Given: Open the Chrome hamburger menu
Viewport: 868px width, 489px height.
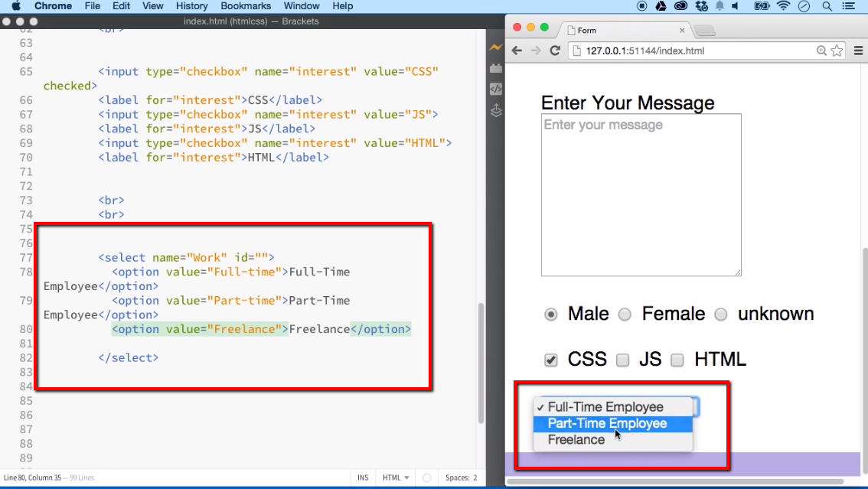Looking at the screenshot, I should coord(858,51).
